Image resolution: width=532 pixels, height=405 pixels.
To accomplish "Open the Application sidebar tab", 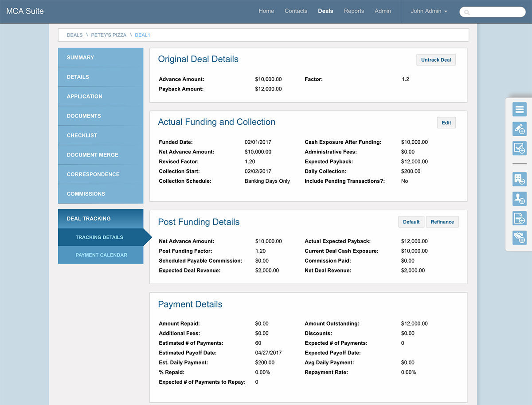I will point(101,97).
